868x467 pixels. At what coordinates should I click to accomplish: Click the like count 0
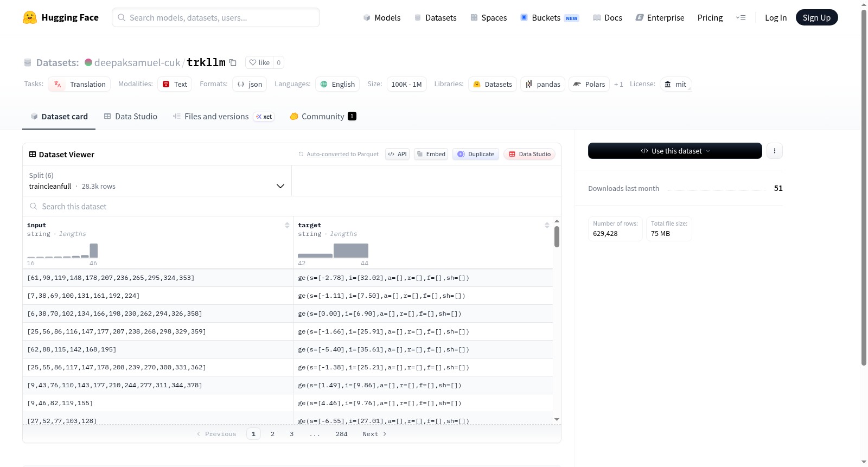(278, 62)
